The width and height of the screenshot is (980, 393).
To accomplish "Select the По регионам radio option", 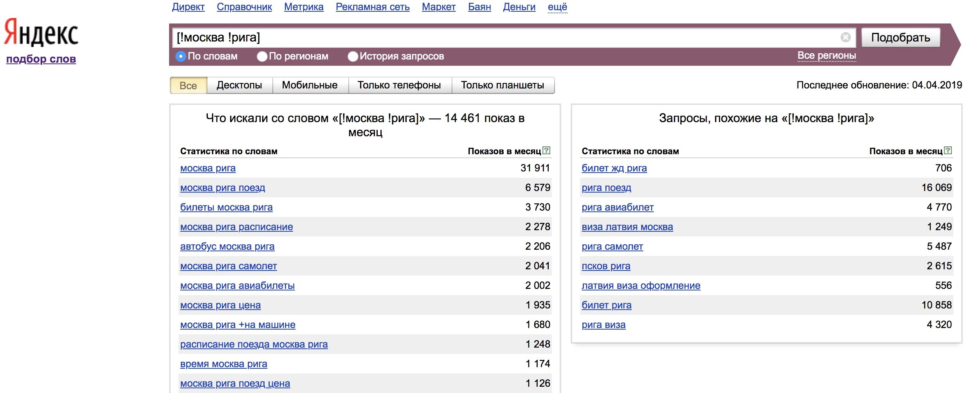I will [262, 56].
